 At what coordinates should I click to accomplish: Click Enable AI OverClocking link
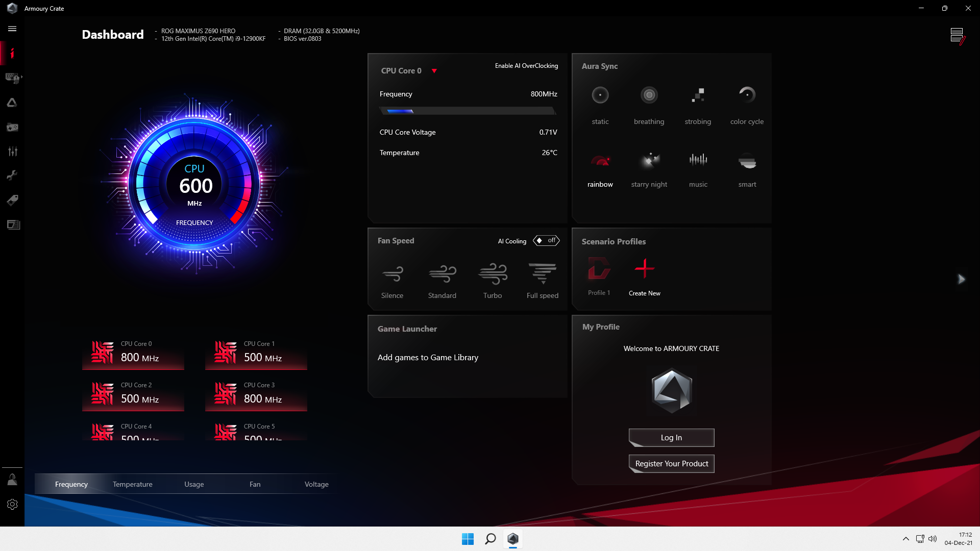(526, 66)
